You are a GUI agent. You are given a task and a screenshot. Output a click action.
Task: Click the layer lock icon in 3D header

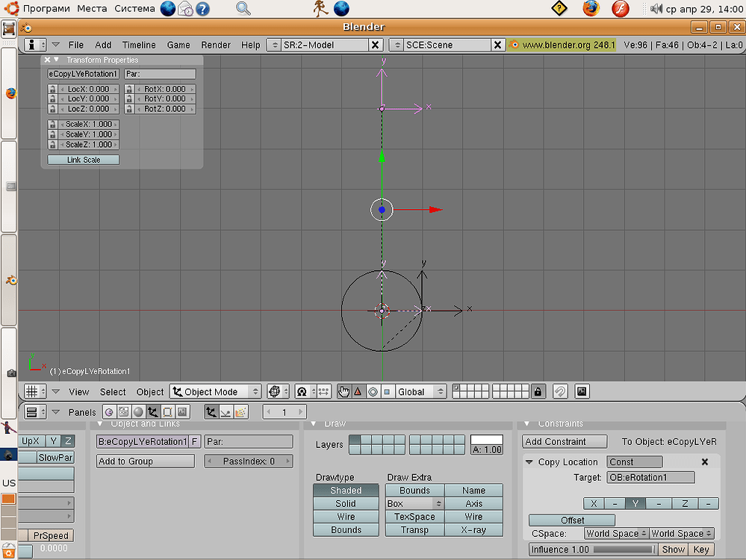click(x=538, y=391)
